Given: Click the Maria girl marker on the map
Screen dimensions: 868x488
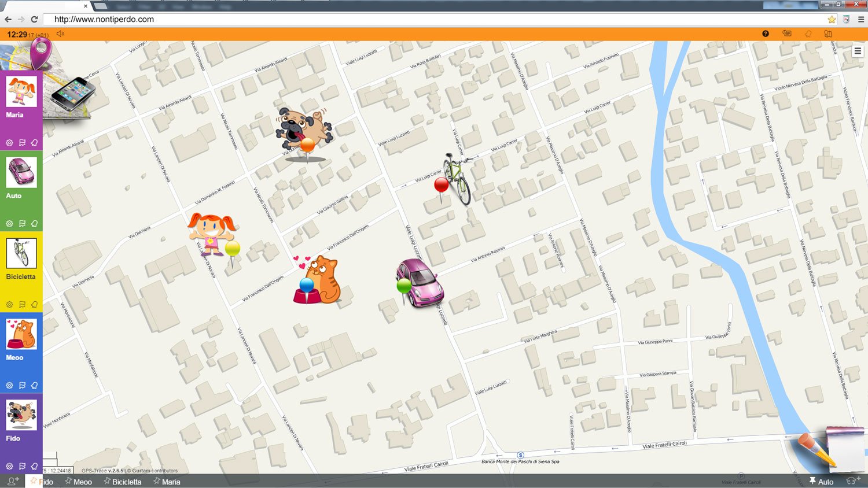Looking at the screenshot, I should pos(212,234).
